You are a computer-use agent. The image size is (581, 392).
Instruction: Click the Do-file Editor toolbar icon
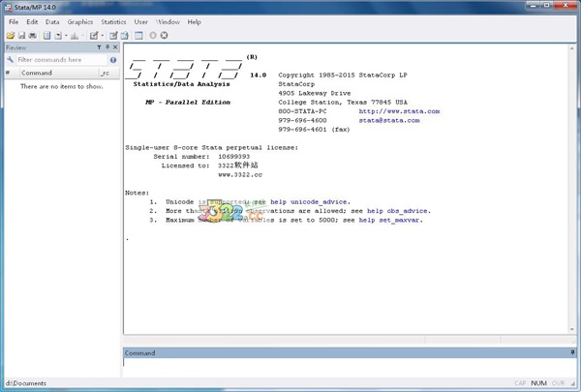[x=94, y=36]
